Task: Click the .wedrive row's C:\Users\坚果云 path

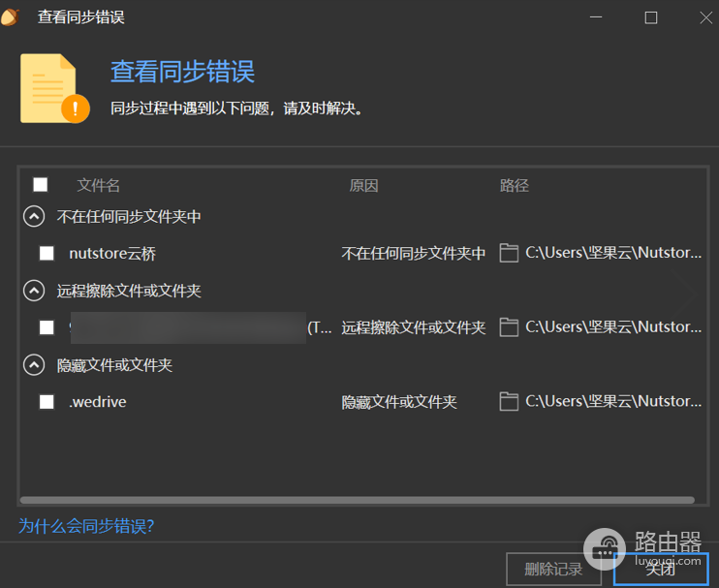Action: (x=613, y=401)
